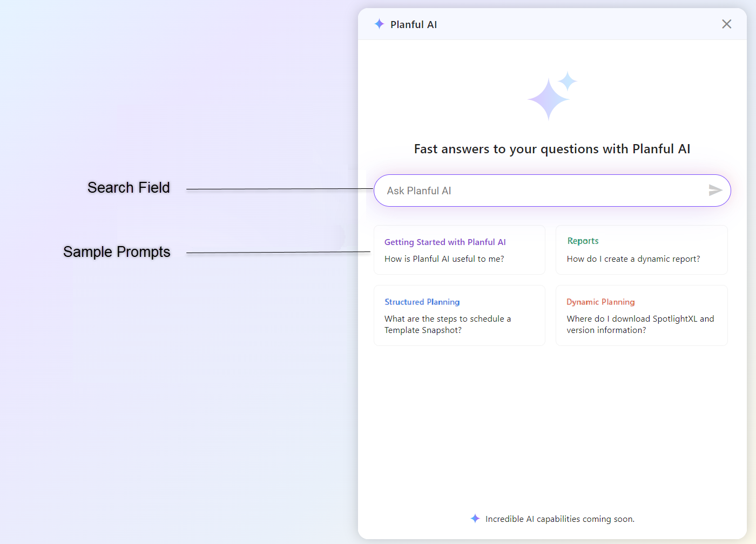Screen dimensions: 756x544
Task: Send the question with the arrow icon
Action: (x=715, y=190)
